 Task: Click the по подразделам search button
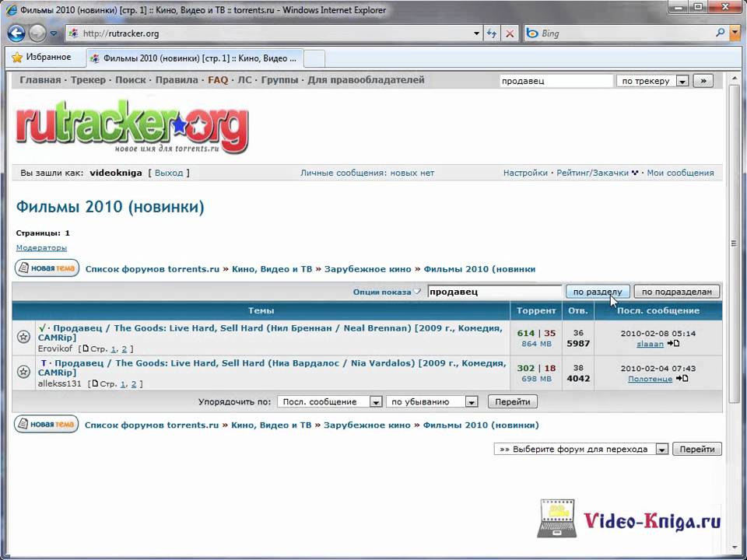coord(676,292)
